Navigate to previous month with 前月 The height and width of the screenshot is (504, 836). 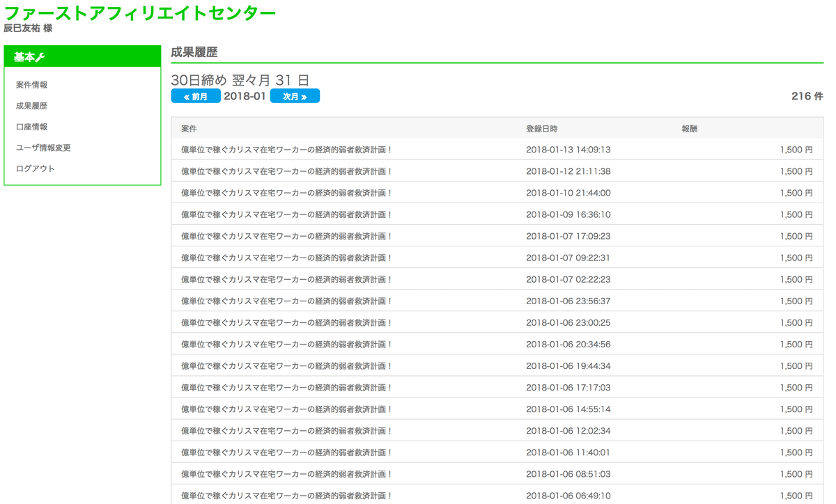(x=196, y=95)
